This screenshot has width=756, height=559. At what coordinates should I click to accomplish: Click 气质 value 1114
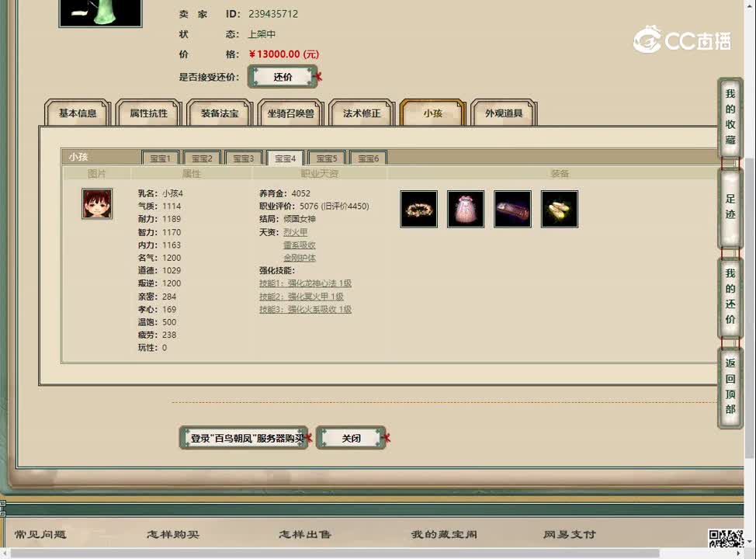tap(172, 206)
